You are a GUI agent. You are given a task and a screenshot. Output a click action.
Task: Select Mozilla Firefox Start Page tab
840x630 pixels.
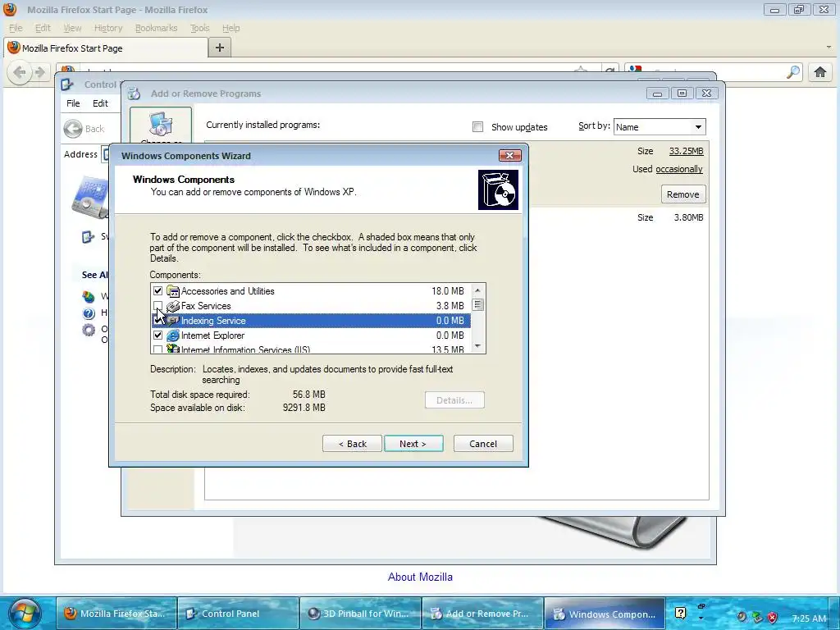tap(106, 48)
